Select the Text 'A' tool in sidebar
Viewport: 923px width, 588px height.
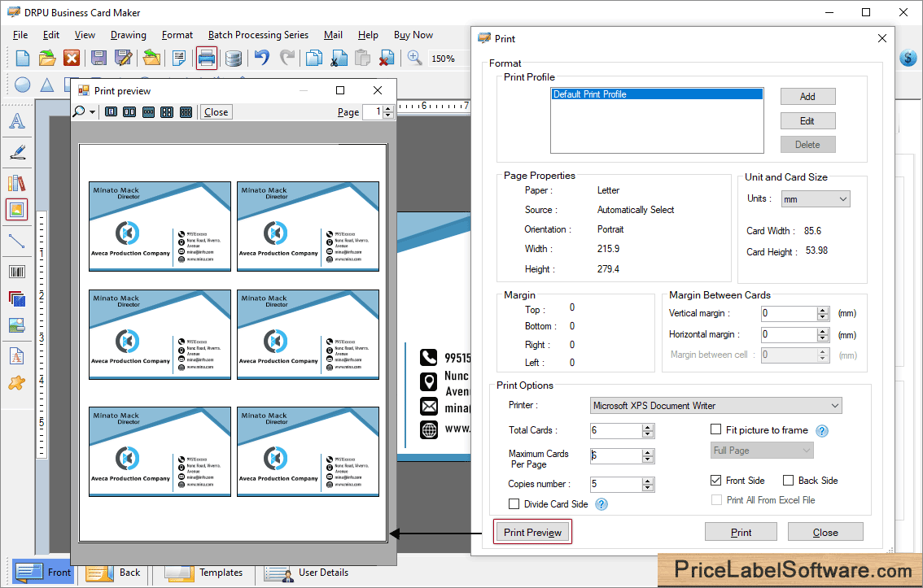[17, 121]
